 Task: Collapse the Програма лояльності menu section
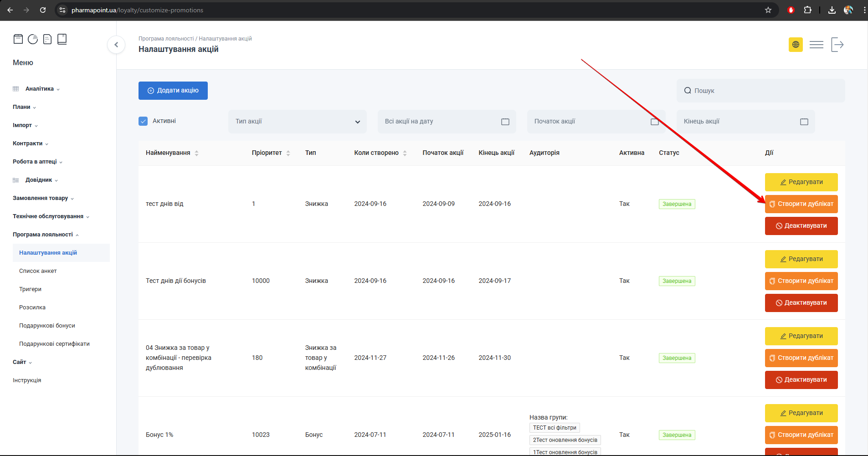43,235
